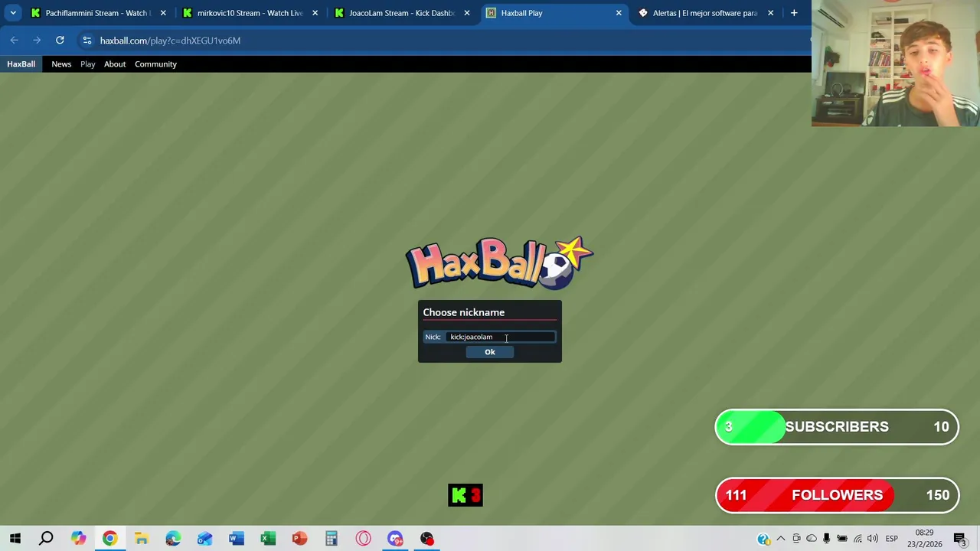Close the Haxball Play tab

point(619,13)
